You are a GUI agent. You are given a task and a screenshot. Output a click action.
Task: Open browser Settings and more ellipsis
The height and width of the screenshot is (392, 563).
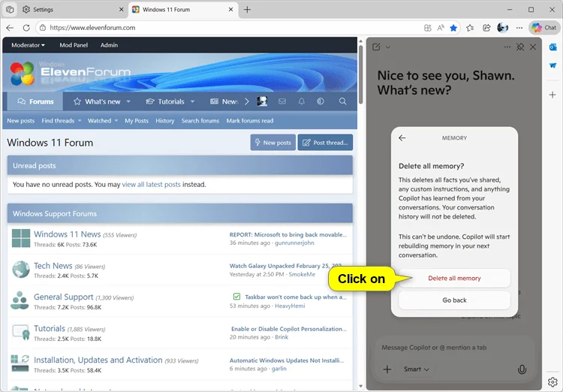[x=519, y=28]
